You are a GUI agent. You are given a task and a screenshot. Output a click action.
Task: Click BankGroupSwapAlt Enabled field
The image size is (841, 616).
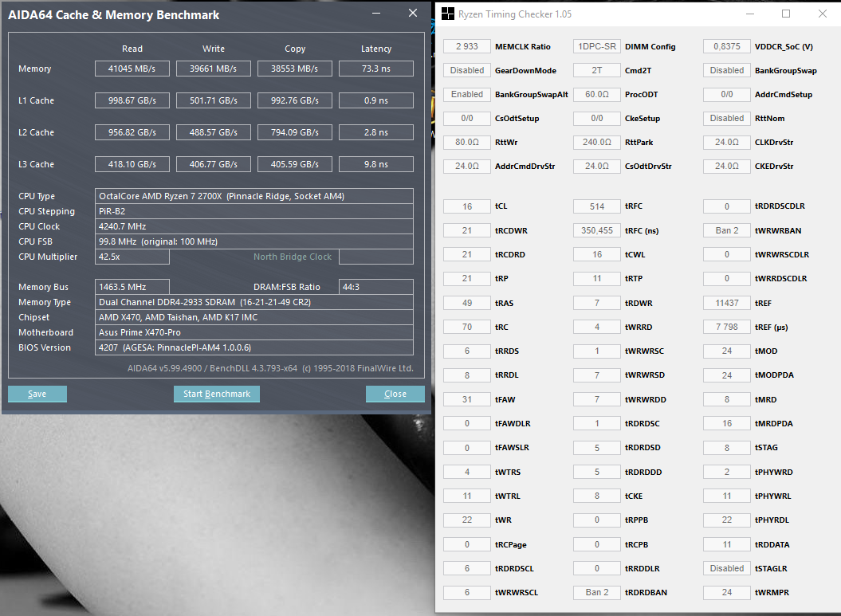[x=467, y=94]
